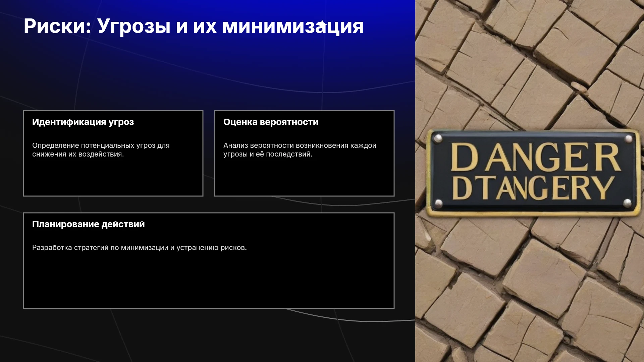The width and height of the screenshot is (644, 362).
Task: Click the gold word "DANGER" on the plaque
Action: (x=536, y=157)
